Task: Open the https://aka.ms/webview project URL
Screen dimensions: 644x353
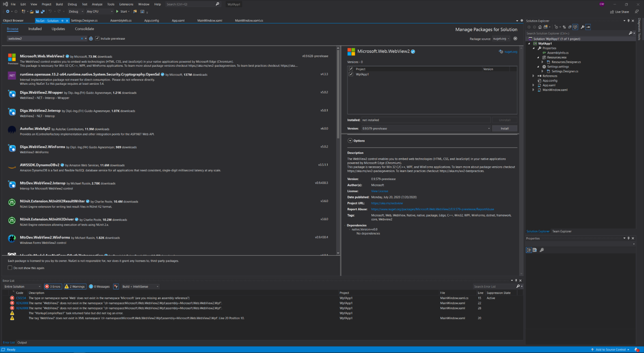Action: pyautogui.click(x=387, y=203)
